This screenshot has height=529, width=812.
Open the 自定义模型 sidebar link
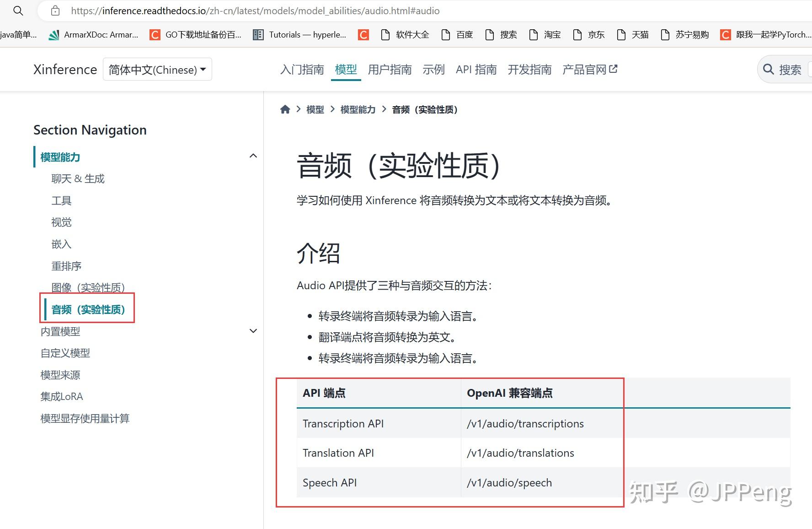65,353
